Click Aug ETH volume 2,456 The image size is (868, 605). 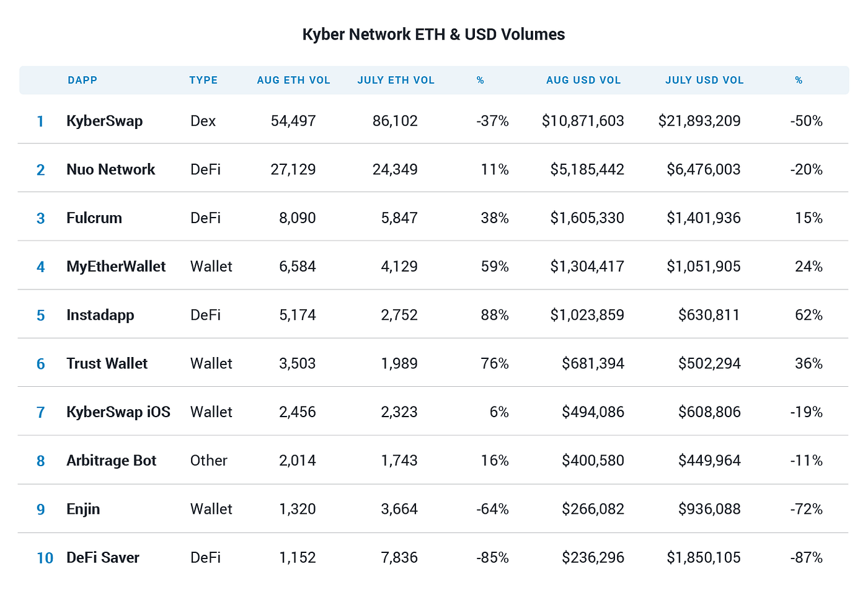click(298, 412)
